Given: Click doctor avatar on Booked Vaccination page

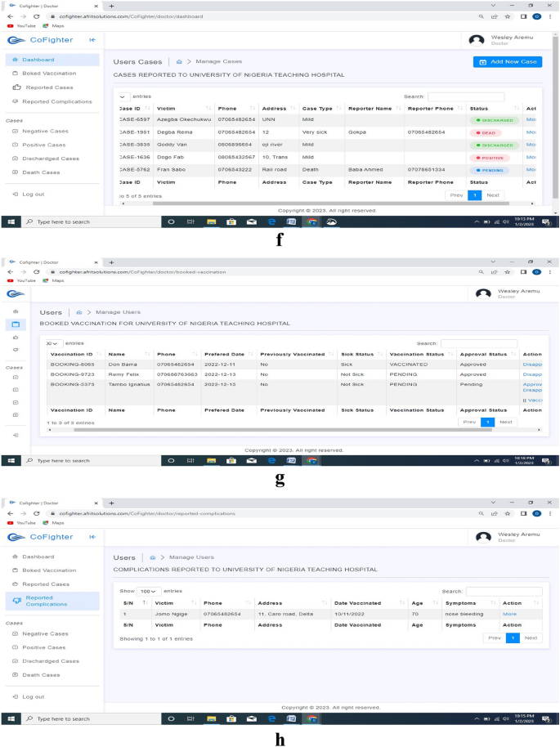Looking at the screenshot, I should [x=483, y=293].
